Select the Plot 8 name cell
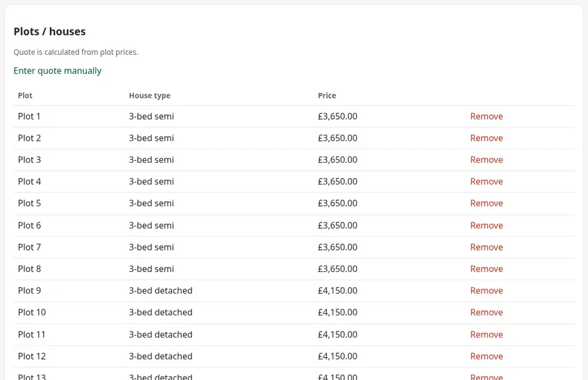 tap(29, 269)
